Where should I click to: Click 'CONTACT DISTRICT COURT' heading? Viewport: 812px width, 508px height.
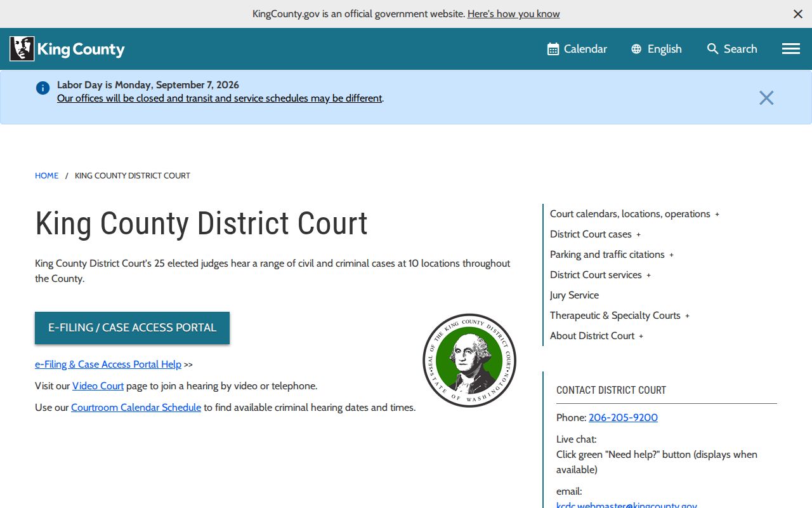pyautogui.click(x=611, y=391)
